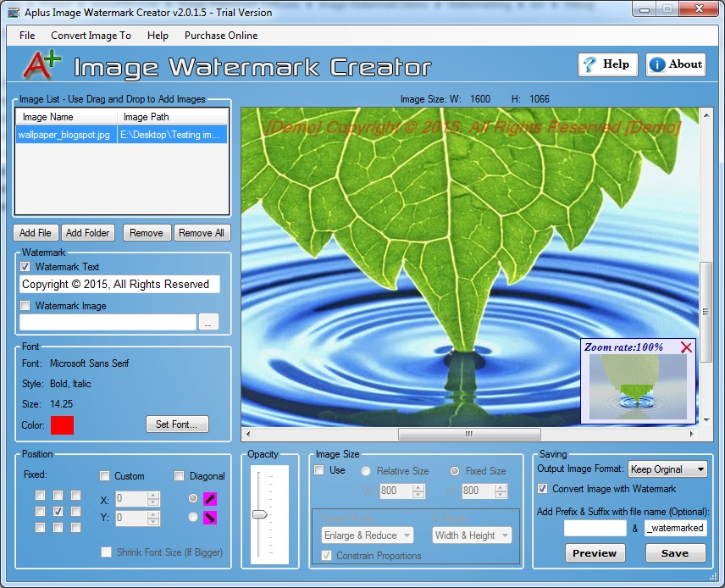Image resolution: width=725 pixels, height=588 pixels.
Task: Click the vertical preview scrollbar thumb
Action: 706,312
